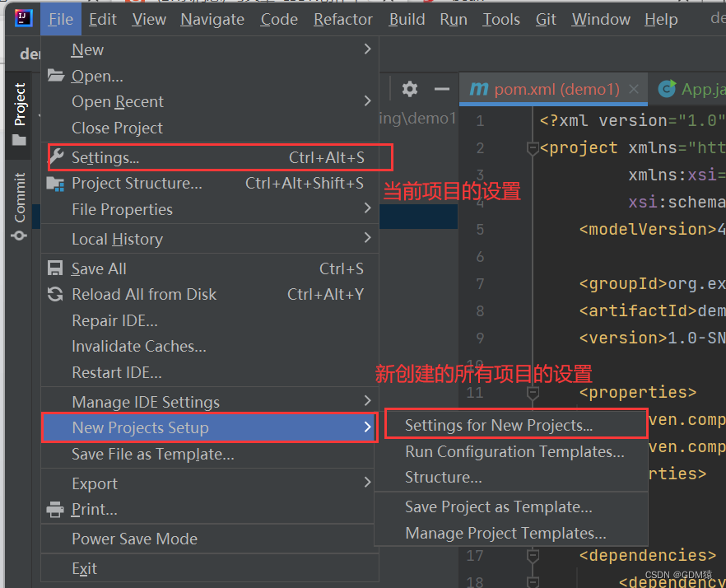Expand the New submenu arrow
Screen dimensions: 726x588
[x=368, y=49]
